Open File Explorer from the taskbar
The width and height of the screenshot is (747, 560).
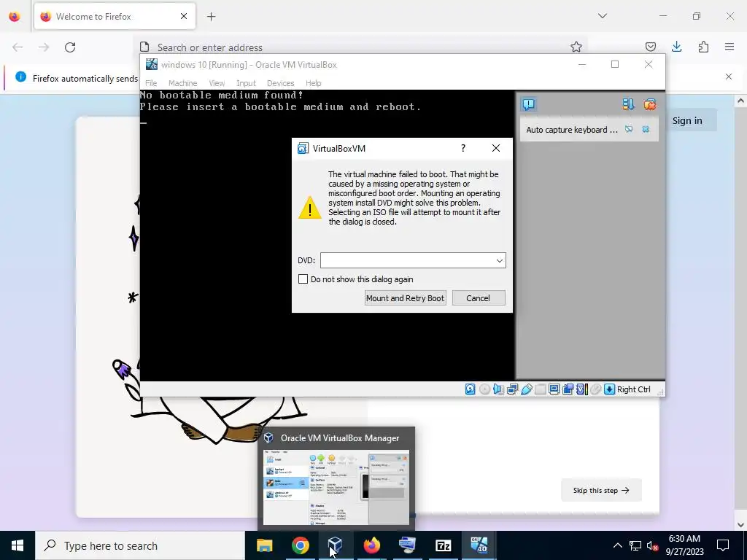(x=264, y=545)
